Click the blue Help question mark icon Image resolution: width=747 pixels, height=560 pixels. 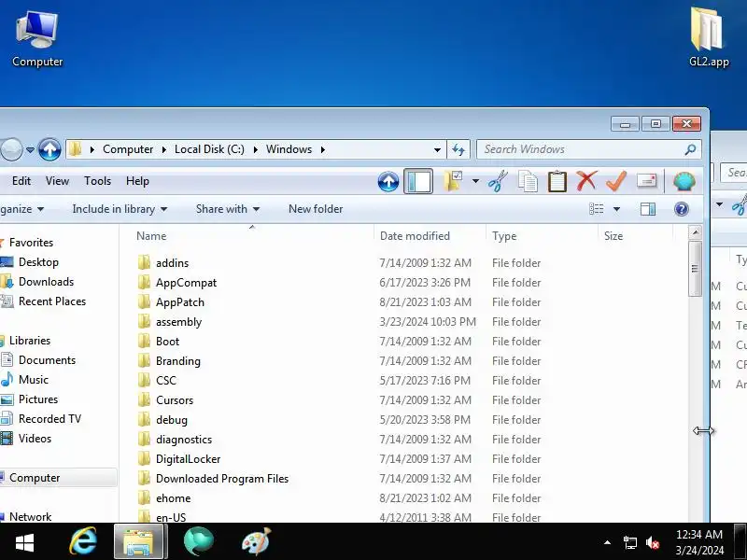[x=682, y=209]
